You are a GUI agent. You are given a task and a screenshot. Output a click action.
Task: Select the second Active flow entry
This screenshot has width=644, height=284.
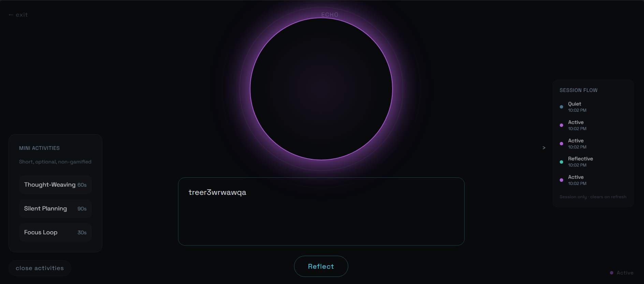[x=593, y=143]
